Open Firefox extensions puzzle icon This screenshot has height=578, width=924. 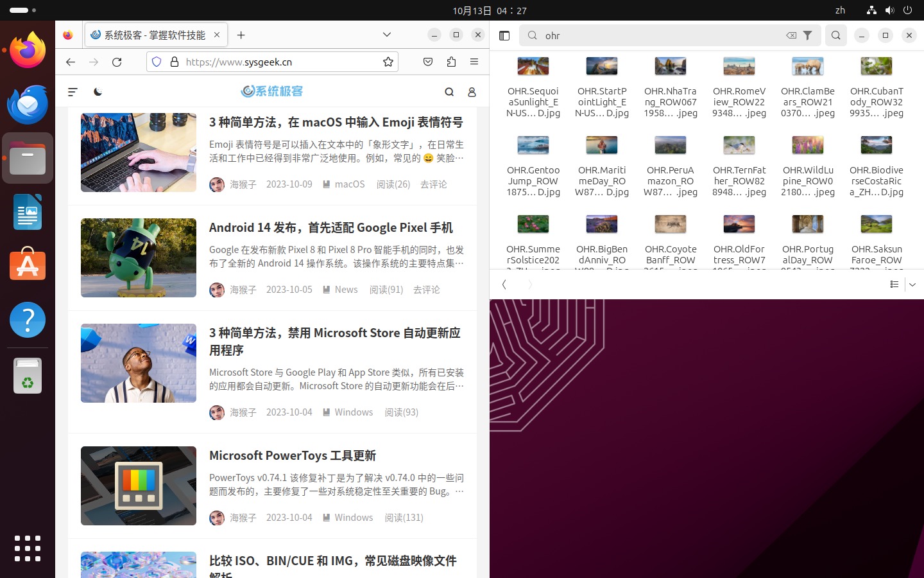pos(451,62)
